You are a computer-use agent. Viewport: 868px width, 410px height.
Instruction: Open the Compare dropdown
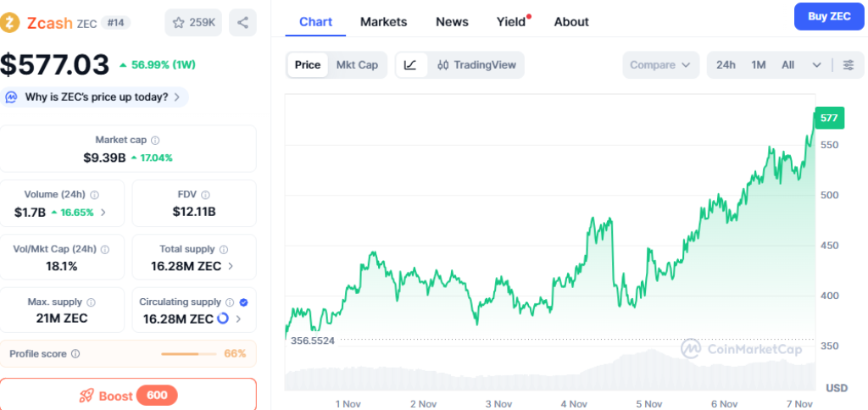click(x=661, y=65)
